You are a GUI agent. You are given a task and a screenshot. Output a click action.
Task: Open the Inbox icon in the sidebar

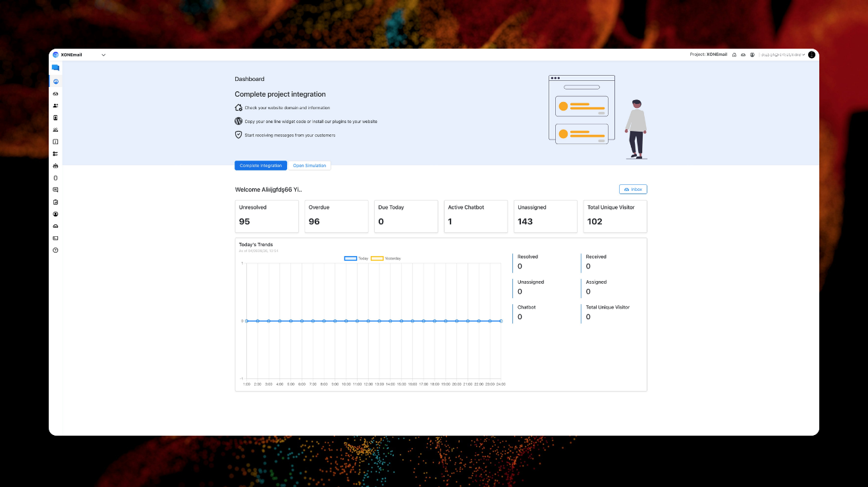pos(55,91)
